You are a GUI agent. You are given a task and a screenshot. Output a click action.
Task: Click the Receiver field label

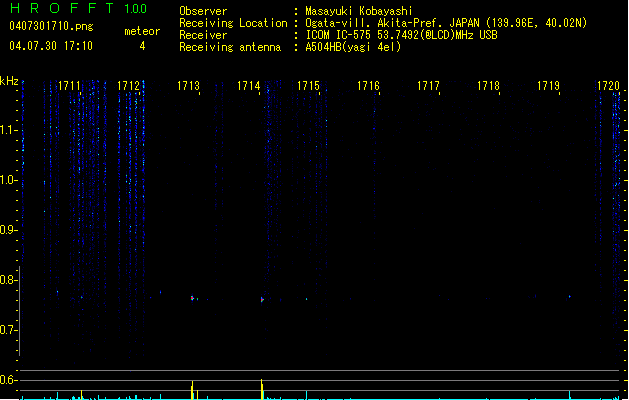pyautogui.click(x=203, y=35)
